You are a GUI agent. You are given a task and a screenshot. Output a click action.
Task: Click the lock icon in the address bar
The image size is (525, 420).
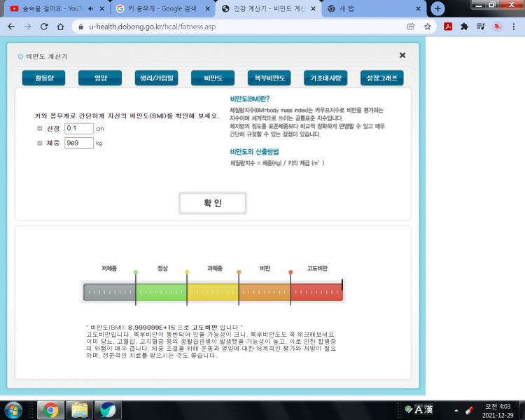(x=80, y=27)
